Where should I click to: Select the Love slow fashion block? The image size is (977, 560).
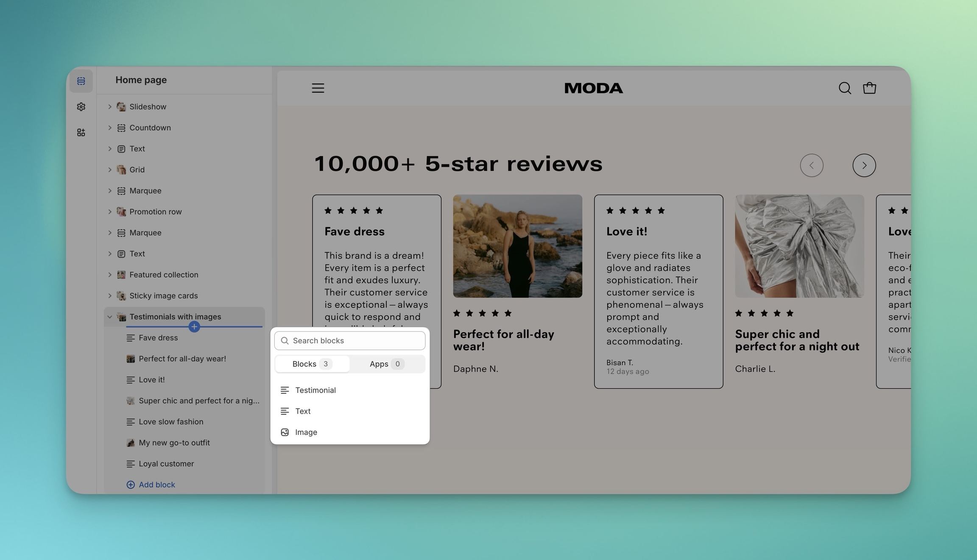coord(171,422)
